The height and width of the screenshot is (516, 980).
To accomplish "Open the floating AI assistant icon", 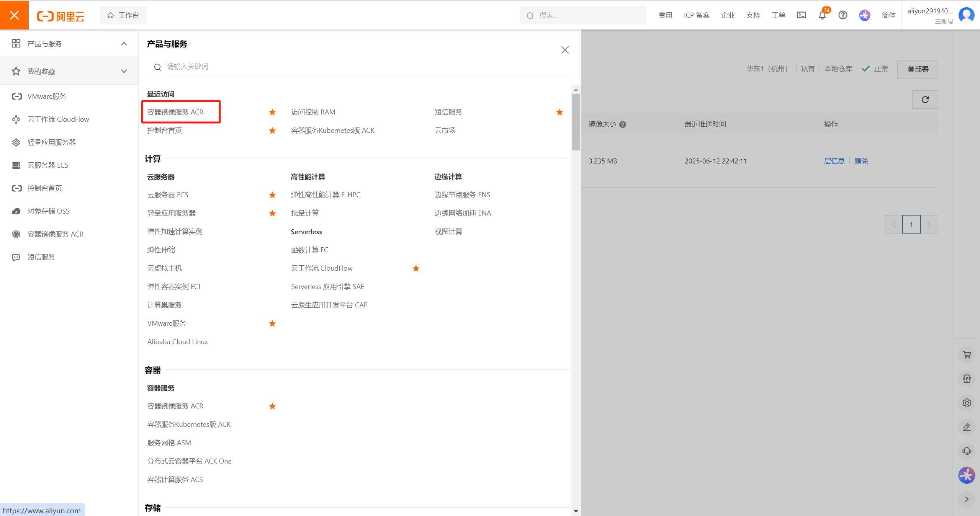I will (967, 475).
